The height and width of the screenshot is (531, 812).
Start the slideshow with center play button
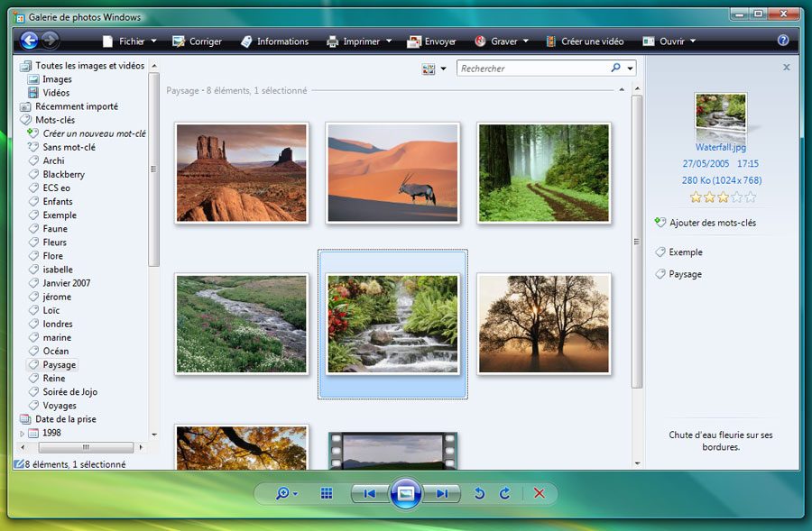tap(406, 493)
